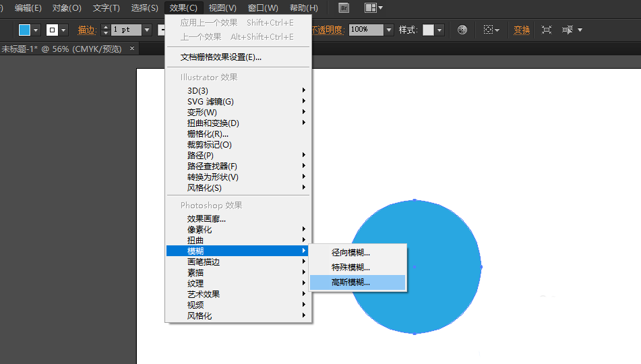Open the 帮助(H) menu
This screenshot has width=641, height=364.
[303, 8]
